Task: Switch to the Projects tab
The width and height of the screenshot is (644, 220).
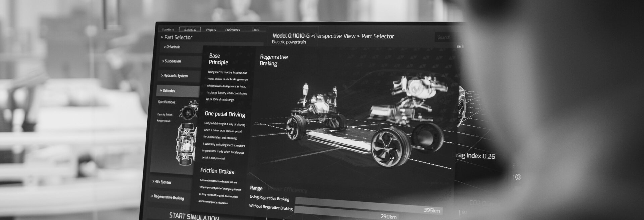Action: click(x=211, y=30)
